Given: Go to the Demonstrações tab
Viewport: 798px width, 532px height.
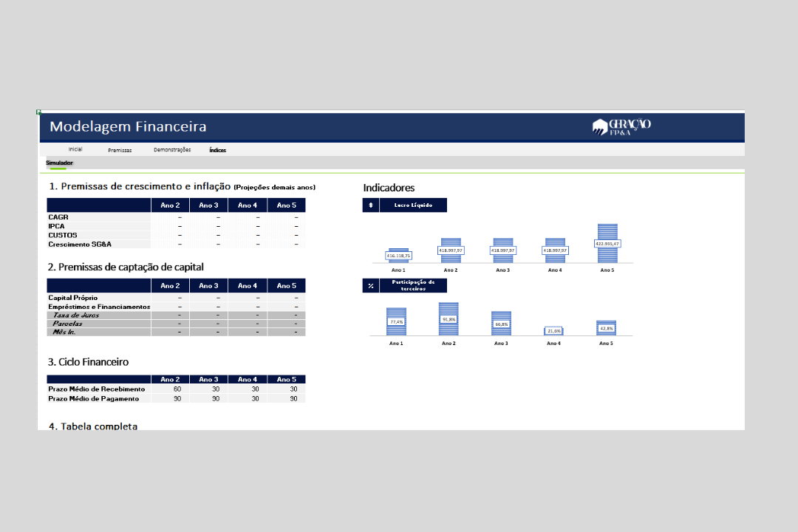Looking at the screenshot, I should pos(172,150).
